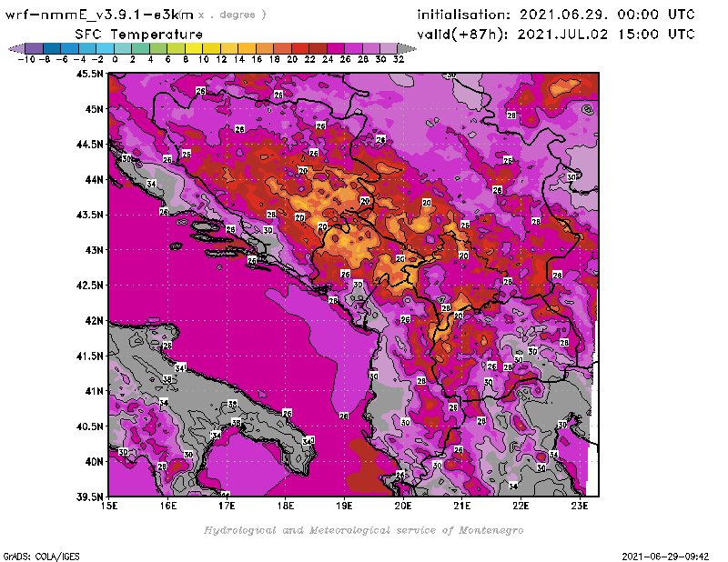Click the green swatch between 2 and 4

pyautogui.click(x=140, y=48)
